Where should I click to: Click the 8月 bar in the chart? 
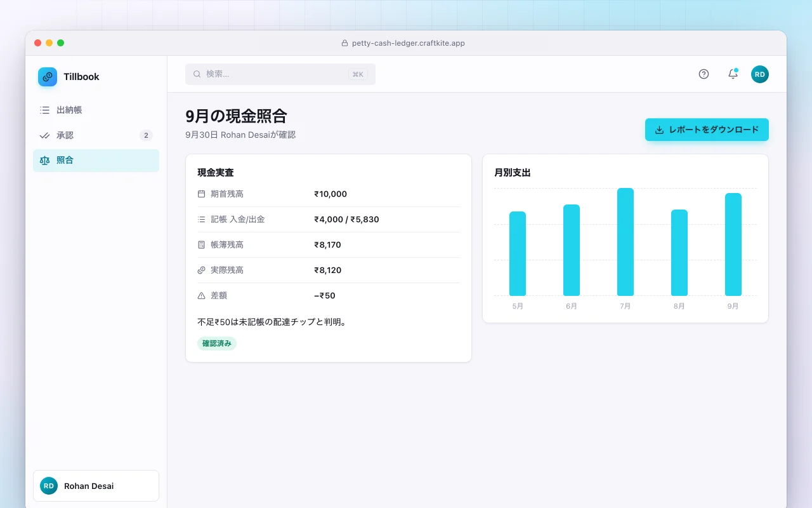[679, 253]
